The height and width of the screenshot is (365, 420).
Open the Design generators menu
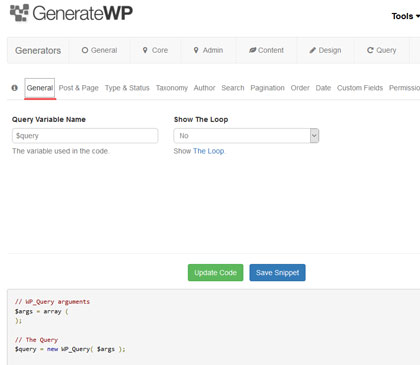click(325, 50)
